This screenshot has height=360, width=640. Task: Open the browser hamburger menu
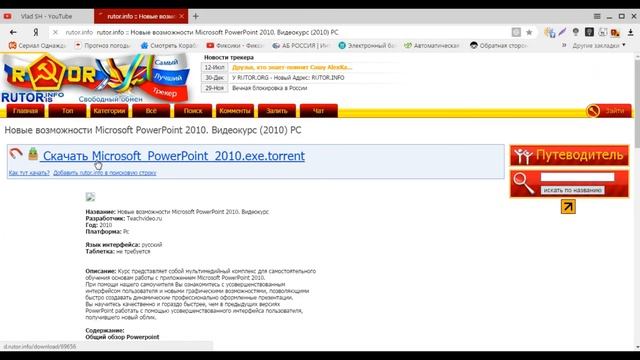597,16
